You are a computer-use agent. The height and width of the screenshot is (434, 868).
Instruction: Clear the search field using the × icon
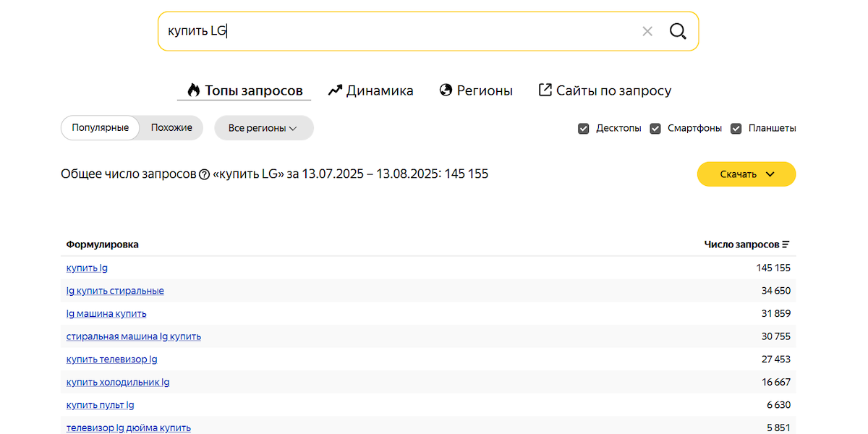(x=647, y=31)
